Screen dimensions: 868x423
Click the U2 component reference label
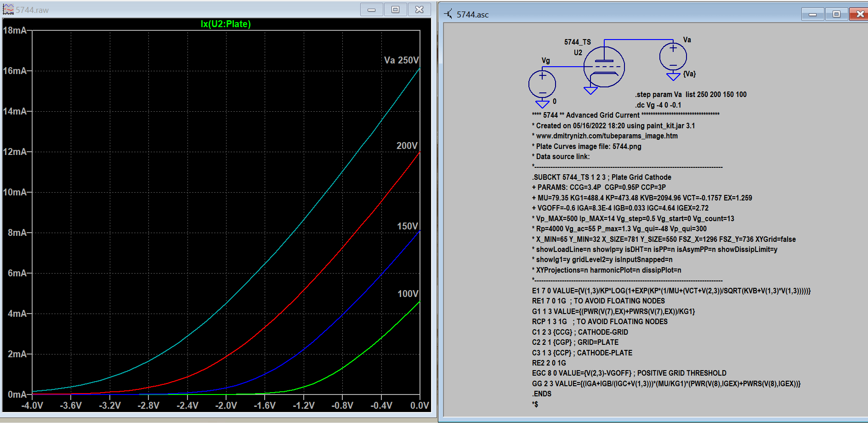pos(578,52)
